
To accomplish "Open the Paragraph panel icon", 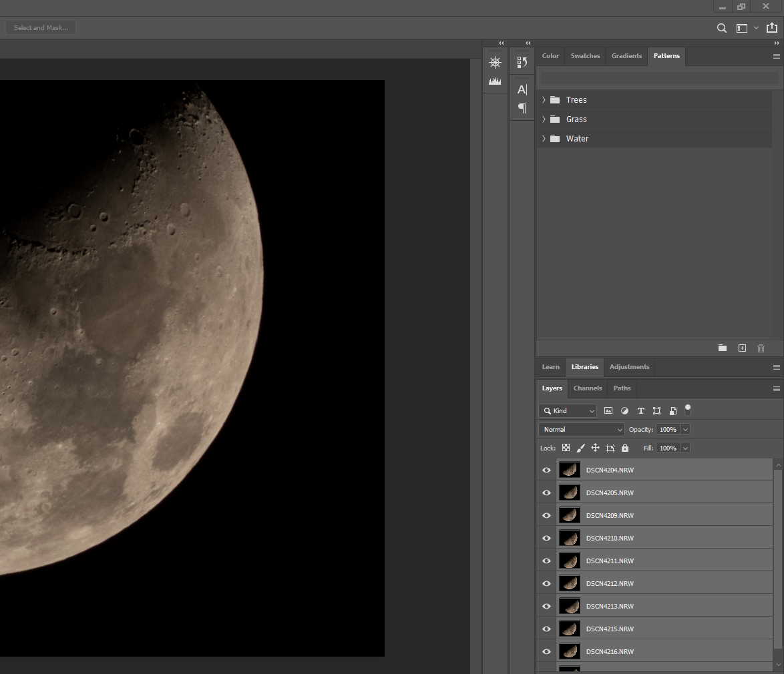I will point(522,108).
